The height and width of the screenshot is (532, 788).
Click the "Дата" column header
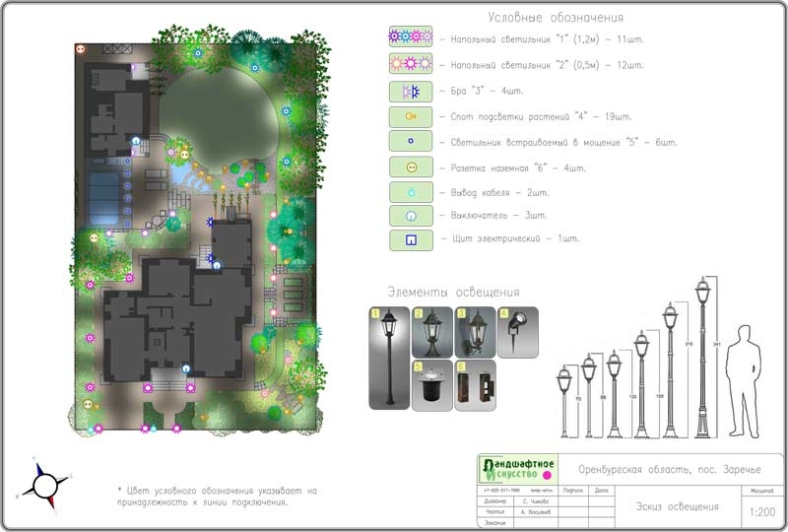[x=601, y=491]
